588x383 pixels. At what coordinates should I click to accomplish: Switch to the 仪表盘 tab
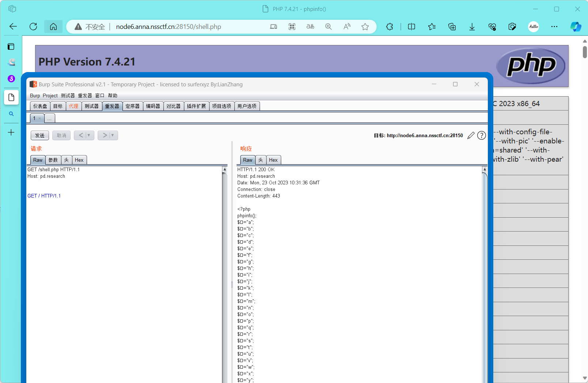pyautogui.click(x=40, y=106)
